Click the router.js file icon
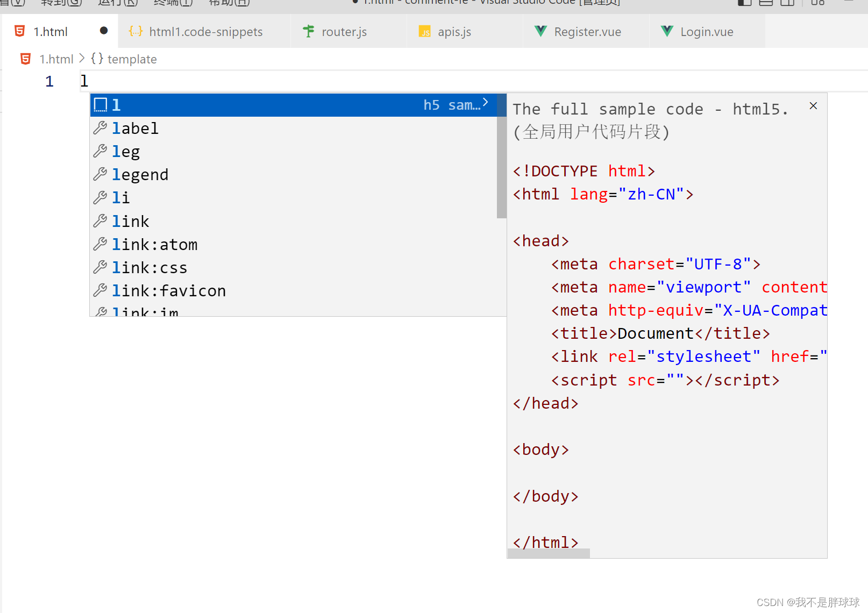Viewport: 868px width, 613px height. pos(309,31)
